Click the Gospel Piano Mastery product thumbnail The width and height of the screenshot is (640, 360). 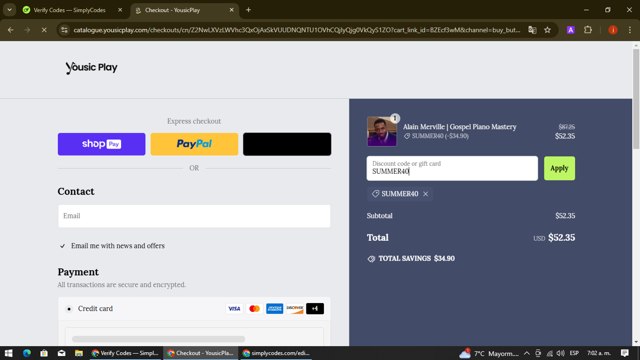point(382,131)
